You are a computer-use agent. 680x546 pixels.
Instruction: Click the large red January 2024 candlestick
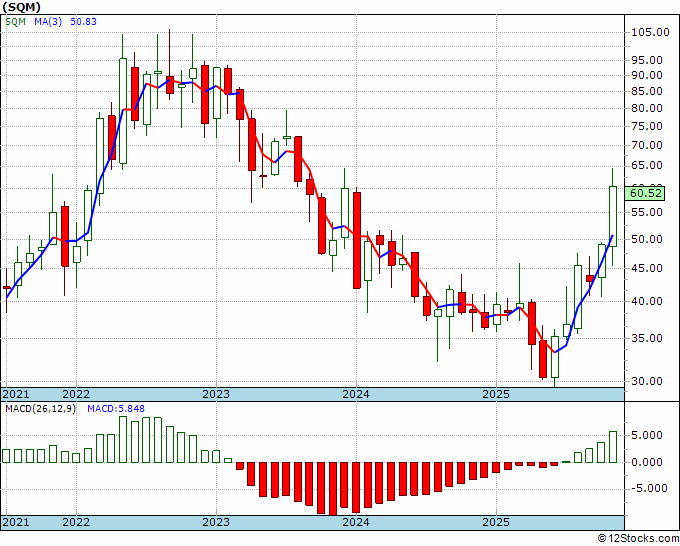tap(357, 240)
